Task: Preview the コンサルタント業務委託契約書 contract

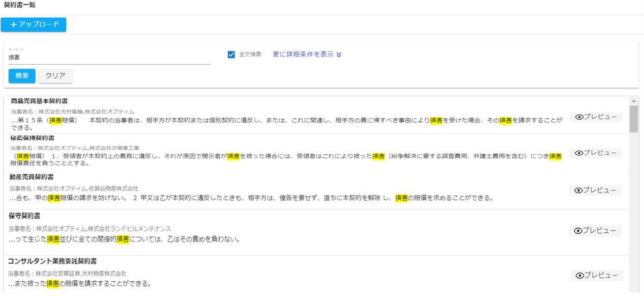Action: [x=596, y=276]
